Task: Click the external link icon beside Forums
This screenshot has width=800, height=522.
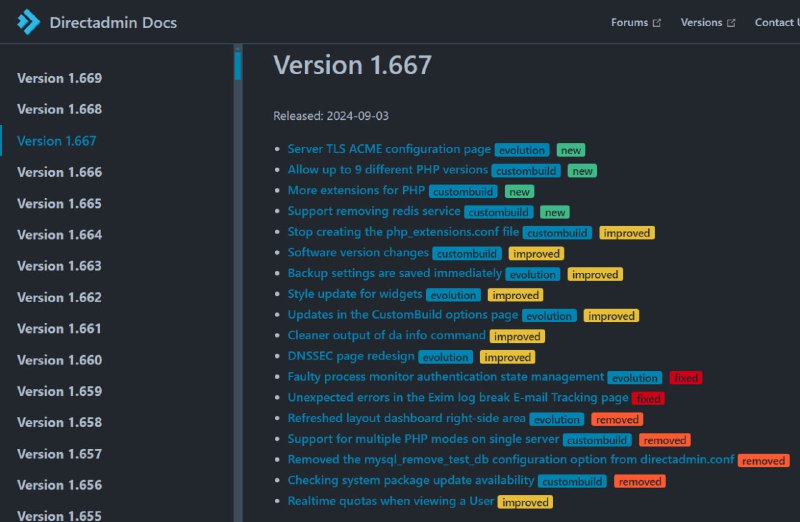Action: click(x=657, y=23)
